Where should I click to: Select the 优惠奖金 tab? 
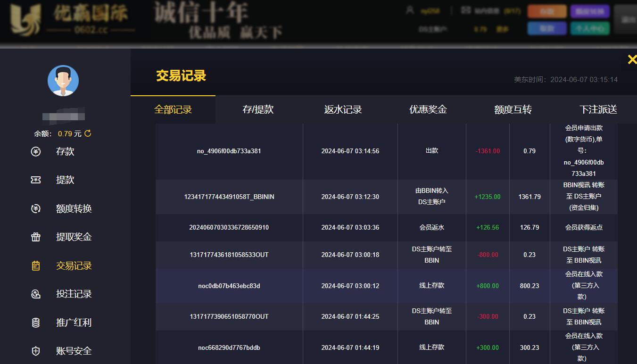coord(428,109)
